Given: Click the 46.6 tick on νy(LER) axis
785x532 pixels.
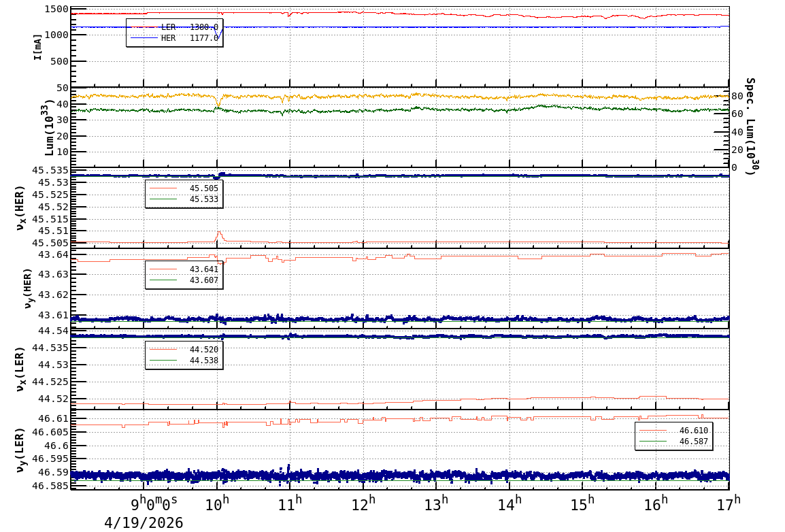Looking at the screenshot, I should click(56, 446).
